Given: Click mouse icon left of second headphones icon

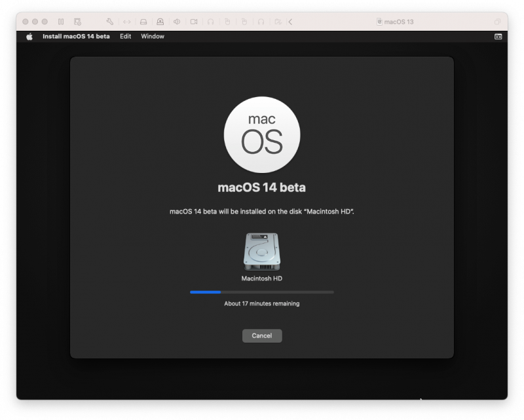Looking at the screenshot, I should pos(244,22).
